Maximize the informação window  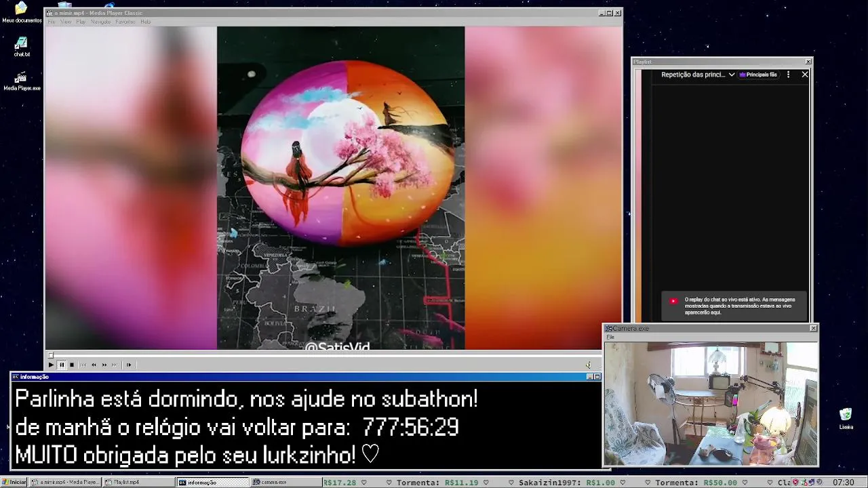click(x=597, y=377)
